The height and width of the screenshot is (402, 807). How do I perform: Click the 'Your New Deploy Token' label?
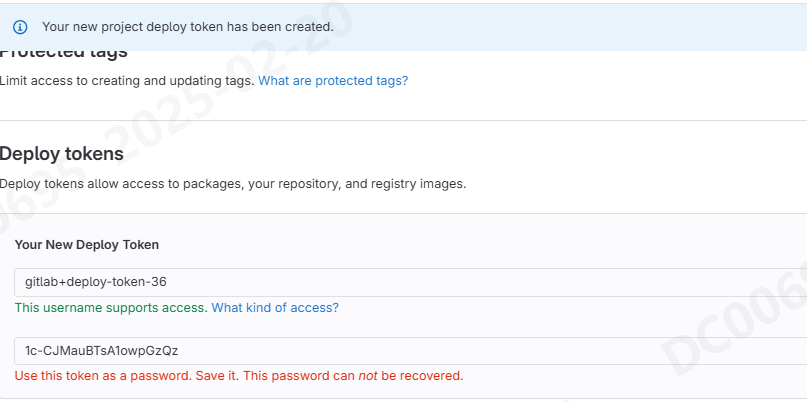86,245
